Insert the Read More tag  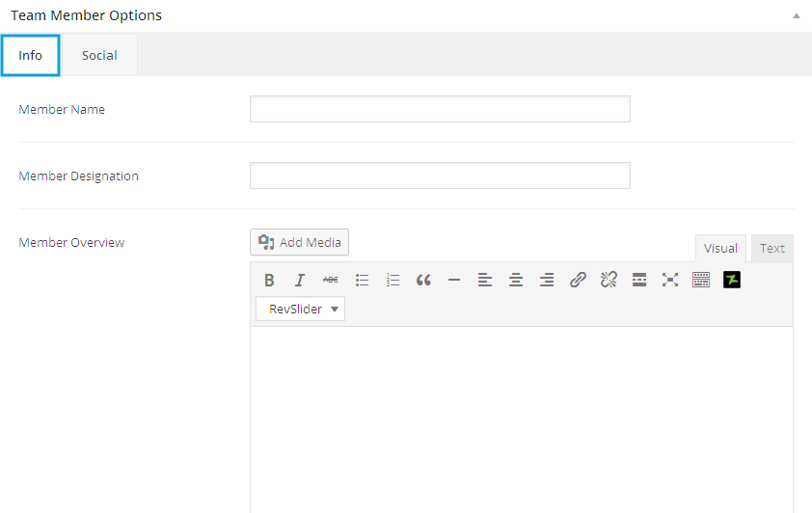coord(639,281)
